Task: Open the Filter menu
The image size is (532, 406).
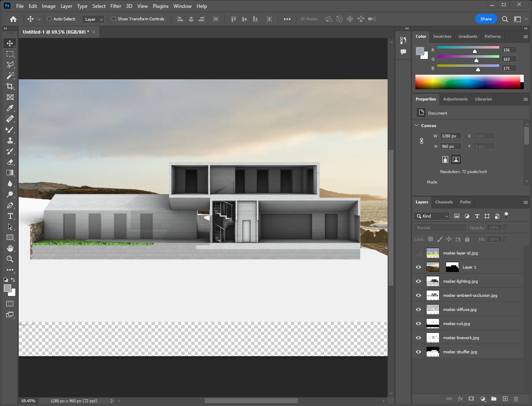Action: 116,6
